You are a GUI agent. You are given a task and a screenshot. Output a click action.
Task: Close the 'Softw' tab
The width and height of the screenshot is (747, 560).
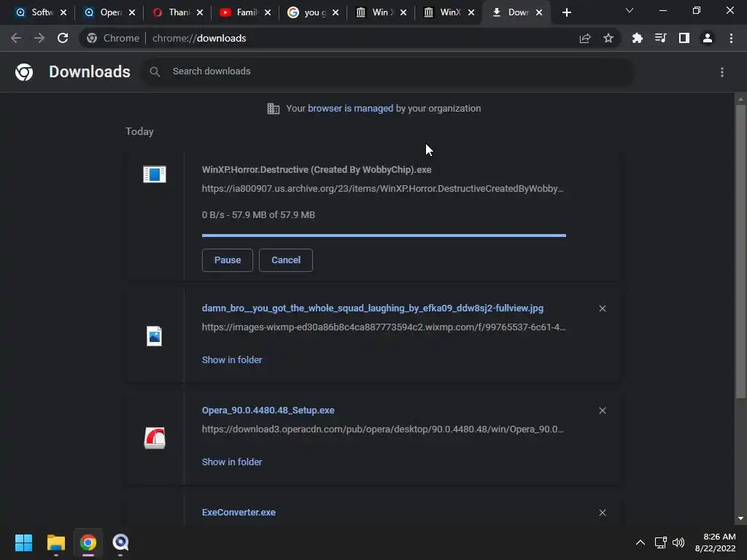63,12
